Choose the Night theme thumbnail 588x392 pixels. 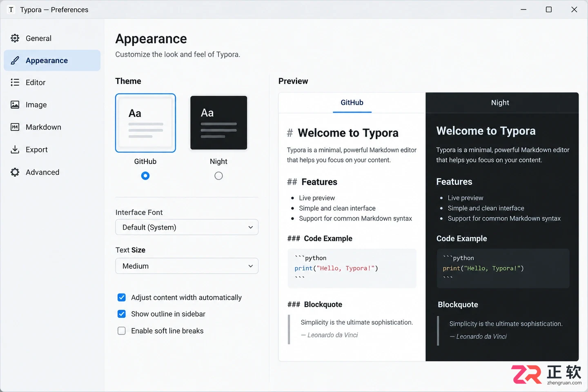click(218, 123)
